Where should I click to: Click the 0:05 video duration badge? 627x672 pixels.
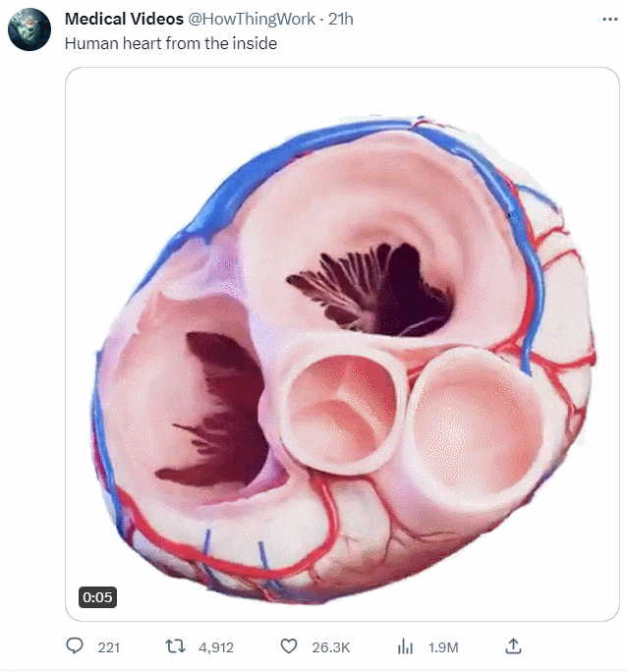97,597
